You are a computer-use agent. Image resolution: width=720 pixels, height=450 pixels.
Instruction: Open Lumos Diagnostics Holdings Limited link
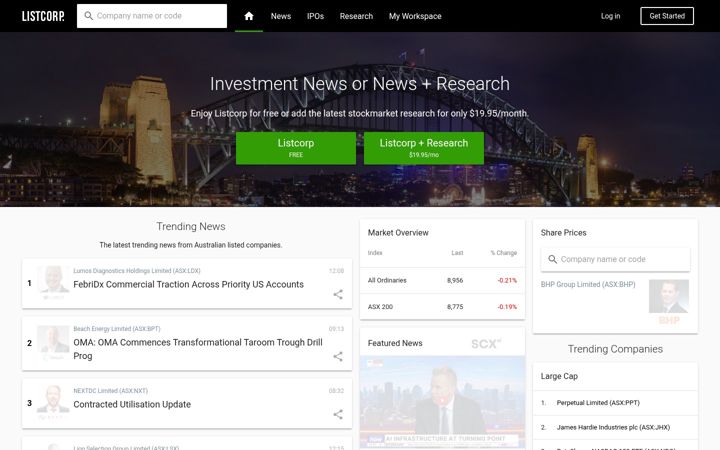pyautogui.click(x=137, y=271)
